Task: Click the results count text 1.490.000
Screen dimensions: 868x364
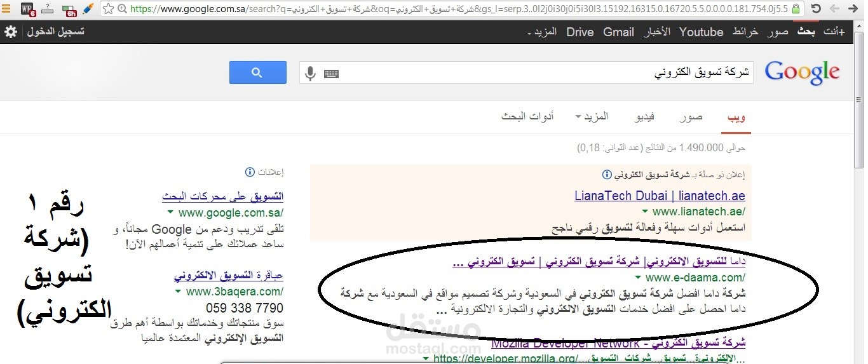Action: (x=701, y=148)
